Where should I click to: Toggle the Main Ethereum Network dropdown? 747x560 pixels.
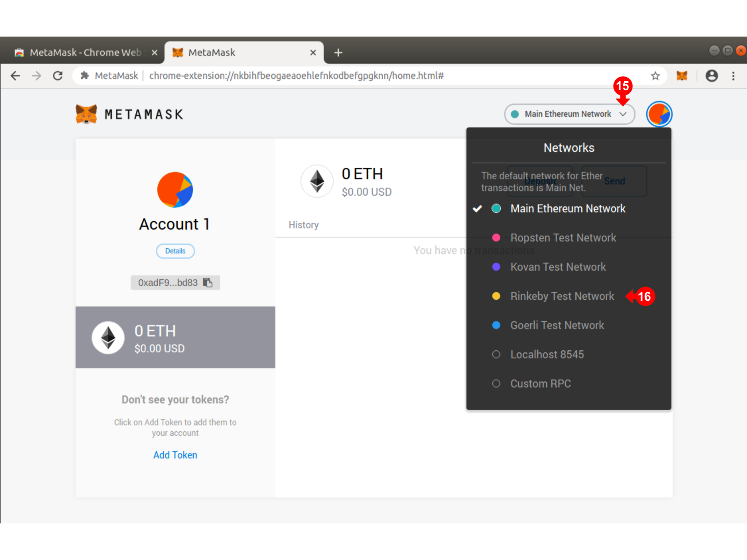[x=569, y=114]
